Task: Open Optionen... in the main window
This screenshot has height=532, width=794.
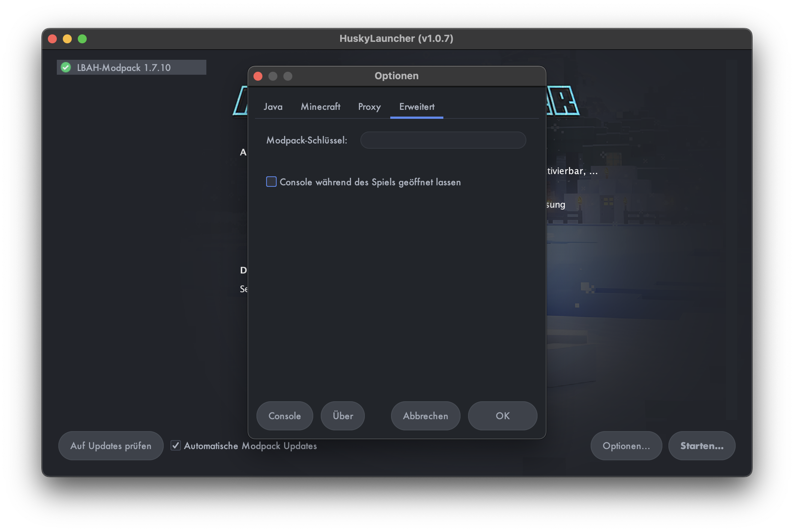Action: pyautogui.click(x=626, y=446)
